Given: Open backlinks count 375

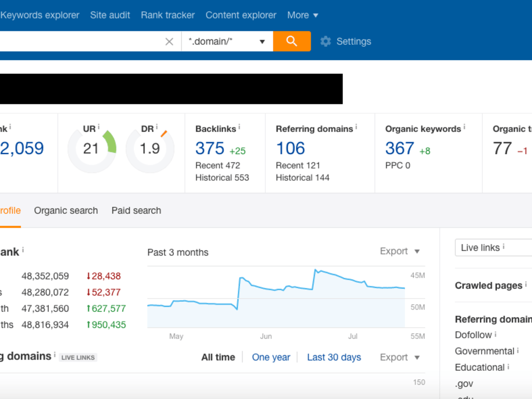Looking at the screenshot, I should (210, 148).
